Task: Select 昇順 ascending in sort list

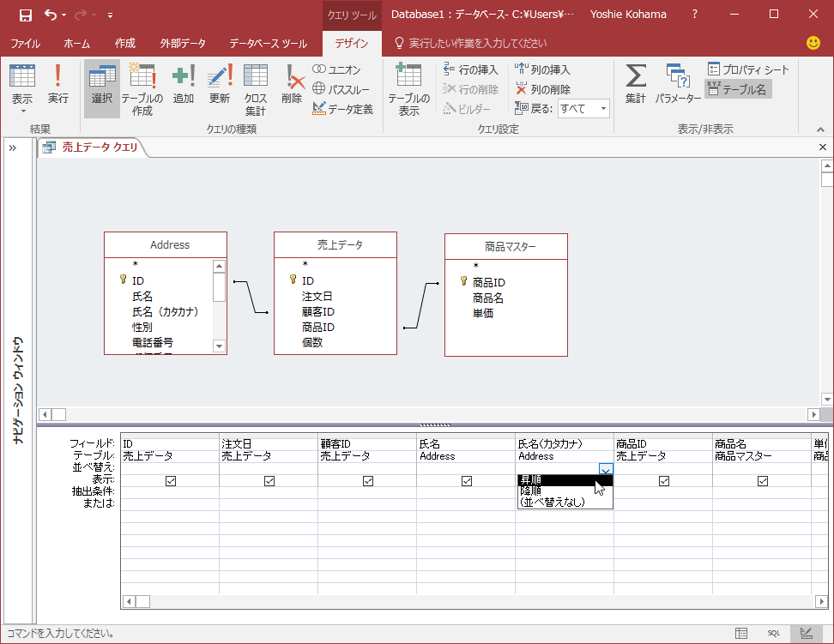Action: pyautogui.click(x=565, y=480)
